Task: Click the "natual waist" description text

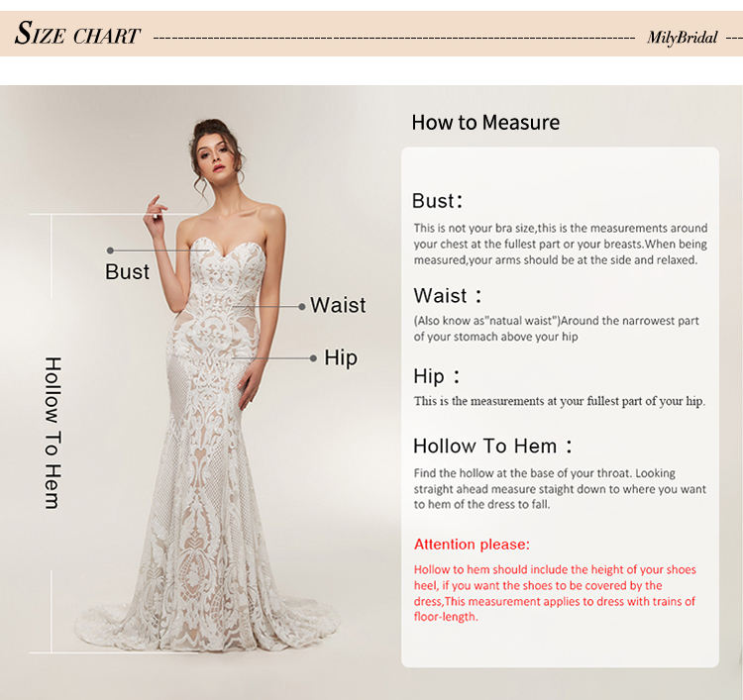Action: (557, 329)
